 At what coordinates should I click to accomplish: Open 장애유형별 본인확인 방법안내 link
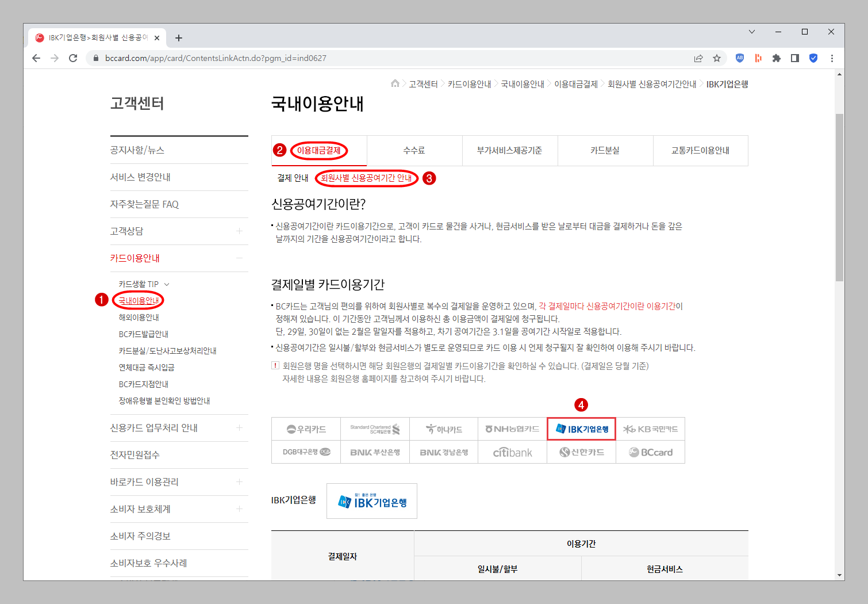coord(164,401)
